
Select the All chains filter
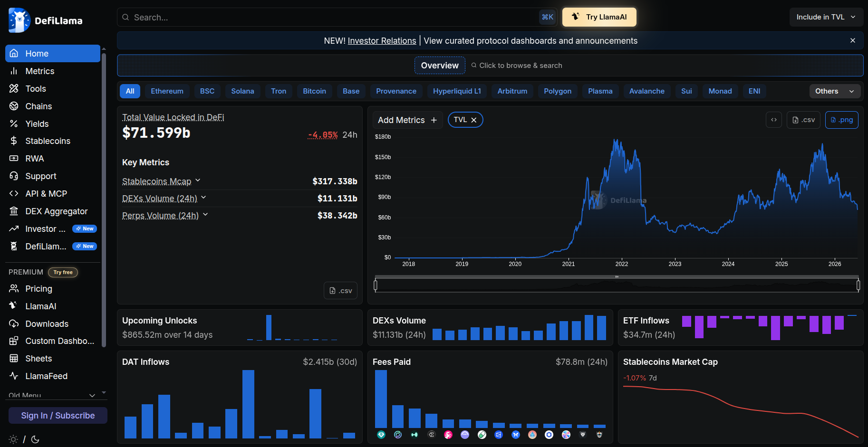pyautogui.click(x=130, y=91)
